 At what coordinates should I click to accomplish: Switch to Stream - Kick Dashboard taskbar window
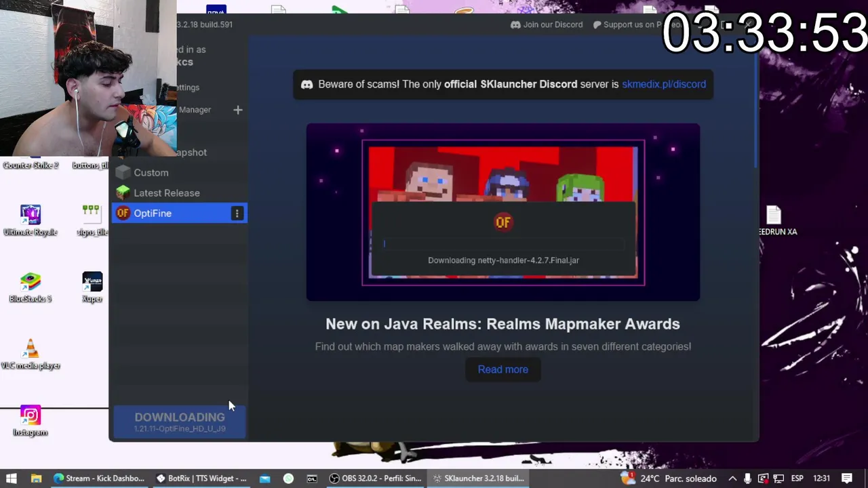tap(99, 479)
